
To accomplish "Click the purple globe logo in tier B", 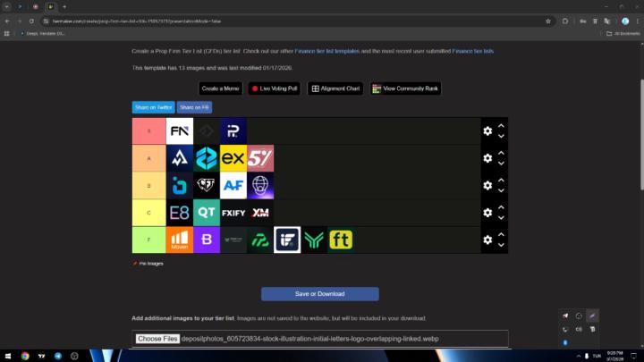I will (260, 186).
